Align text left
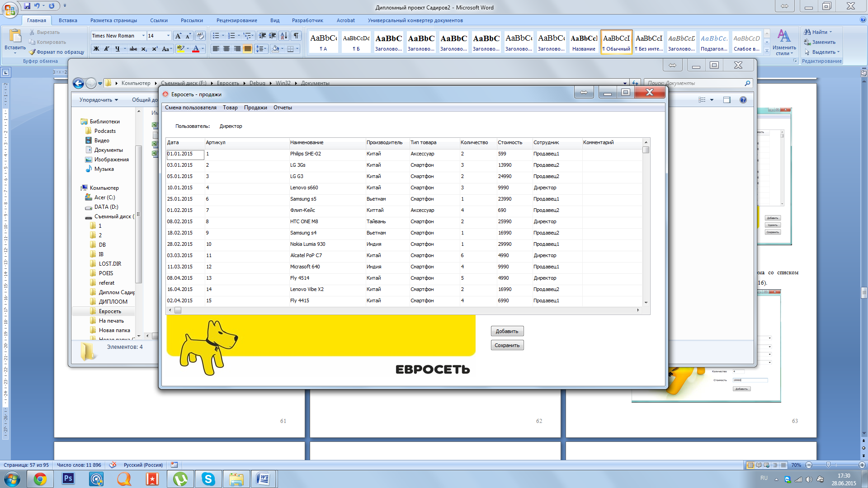This screenshot has width=868, height=488. point(216,49)
